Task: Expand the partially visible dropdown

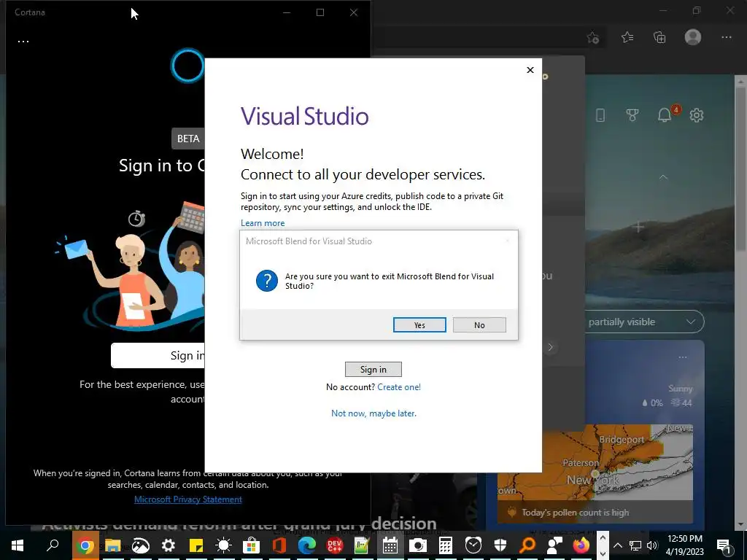Action: tap(645, 322)
